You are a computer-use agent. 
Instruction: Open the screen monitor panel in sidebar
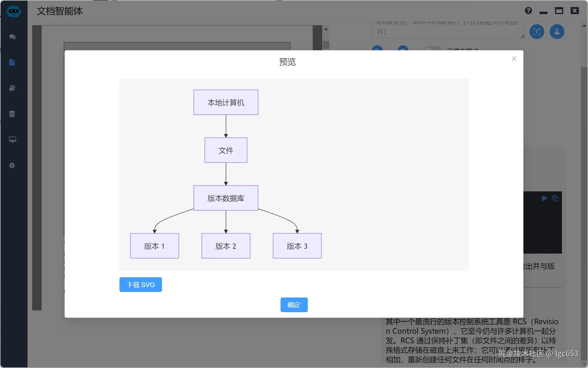pos(12,140)
